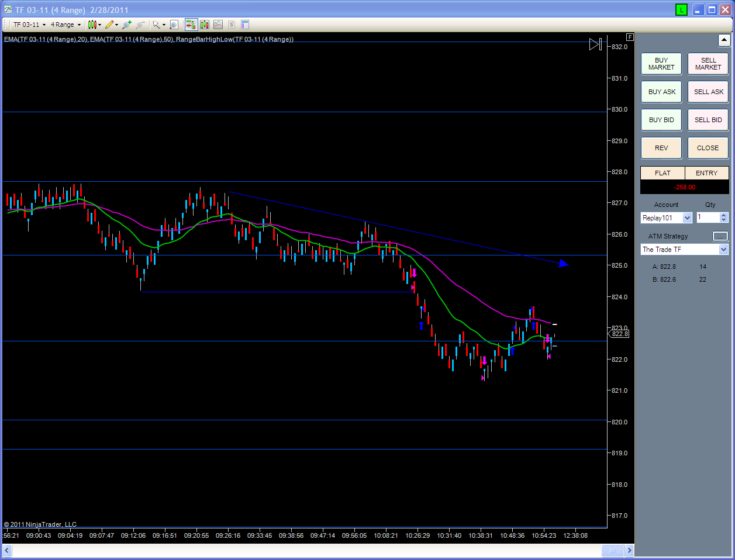This screenshot has width=735, height=560.
Task: Click the zoom in magnifier icon
Action: point(127,25)
